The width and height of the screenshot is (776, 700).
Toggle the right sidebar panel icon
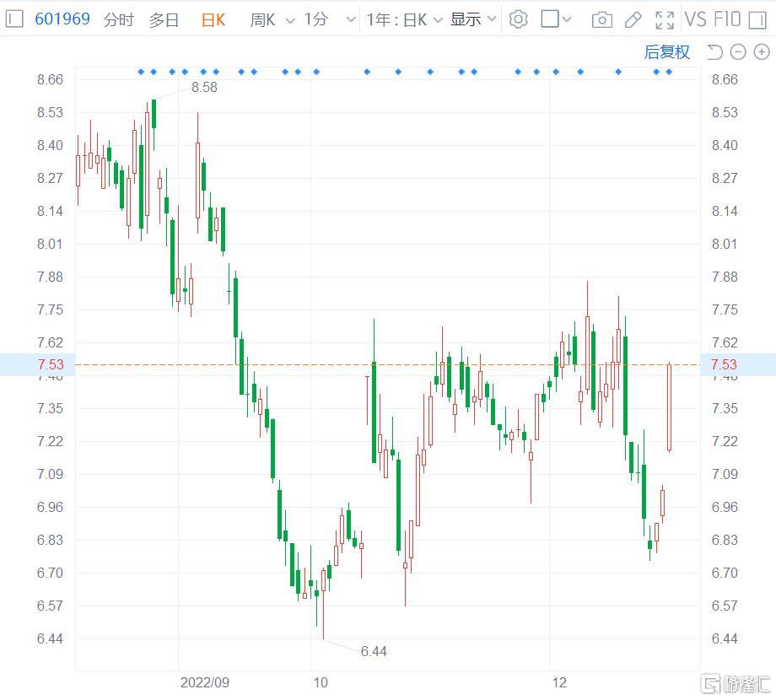pos(757,19)
